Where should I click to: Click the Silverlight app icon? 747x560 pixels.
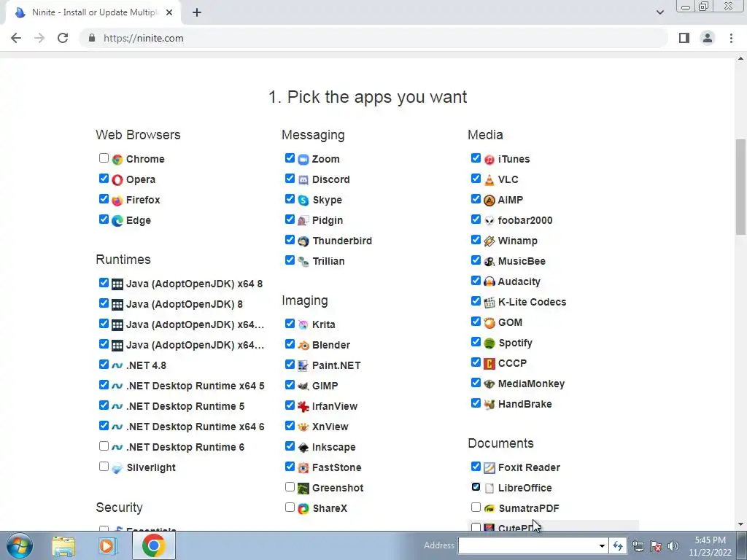pos(117,468)
